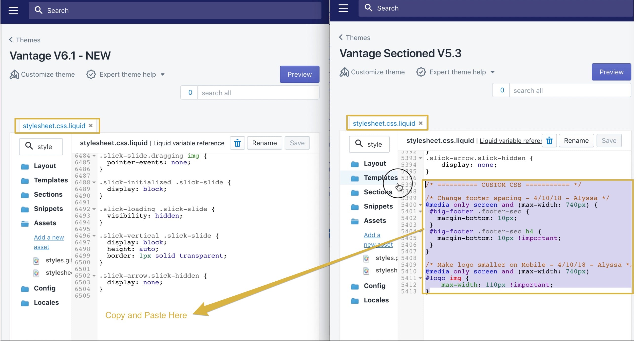Click Snippets folder icon in right window
644x341 pixels.
point(355,207)
